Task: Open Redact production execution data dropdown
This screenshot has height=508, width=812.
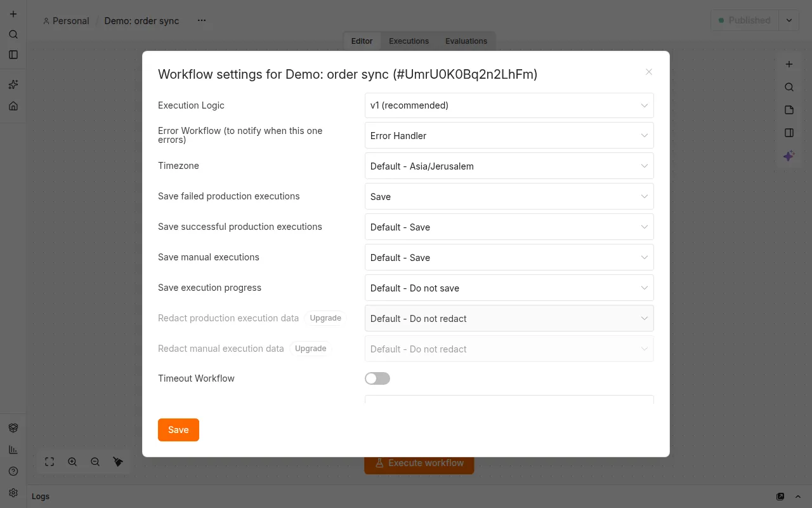Action: [x=509, y=319]
